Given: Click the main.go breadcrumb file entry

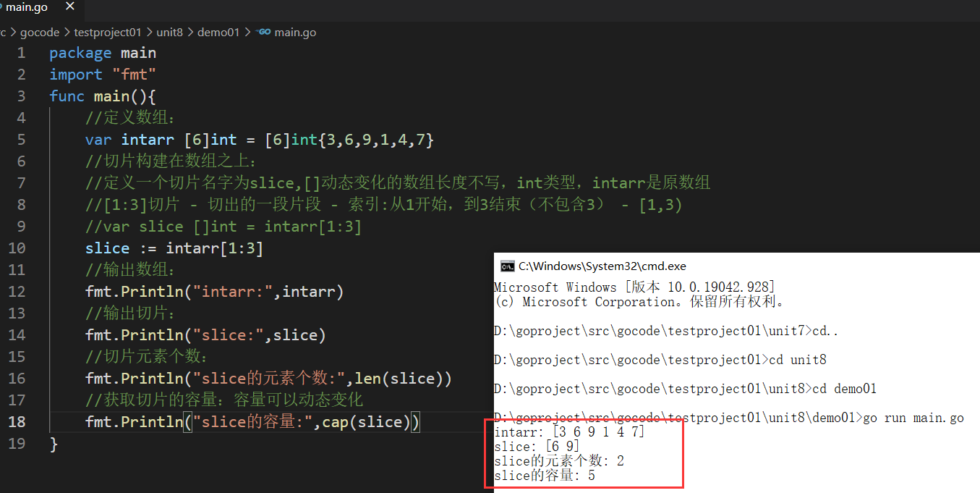Looking at the screenshot, I should (x=295, y=32).
